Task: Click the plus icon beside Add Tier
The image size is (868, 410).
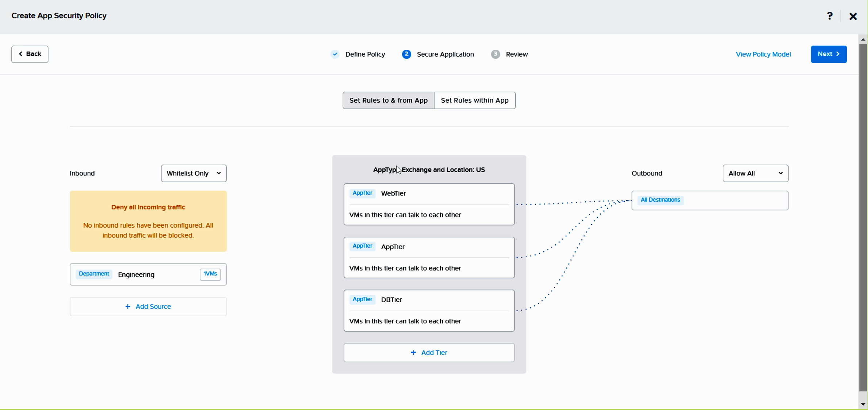Action: coord(413,353)
